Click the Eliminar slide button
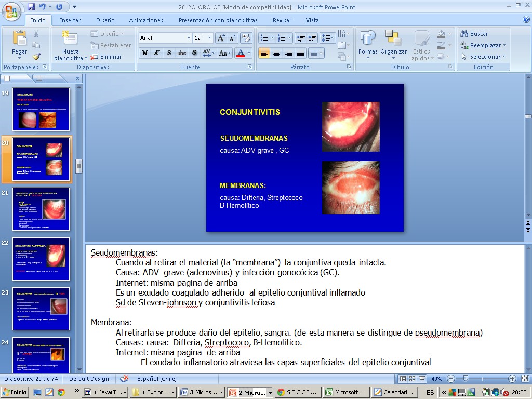This screenshot has width=532, height=399. pyautogui.click(x=107, y=57)
